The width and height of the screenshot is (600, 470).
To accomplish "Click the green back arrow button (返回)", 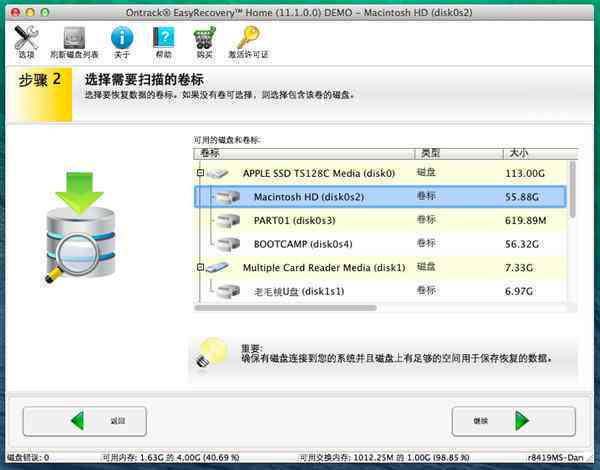I will [x=85, y=421].
